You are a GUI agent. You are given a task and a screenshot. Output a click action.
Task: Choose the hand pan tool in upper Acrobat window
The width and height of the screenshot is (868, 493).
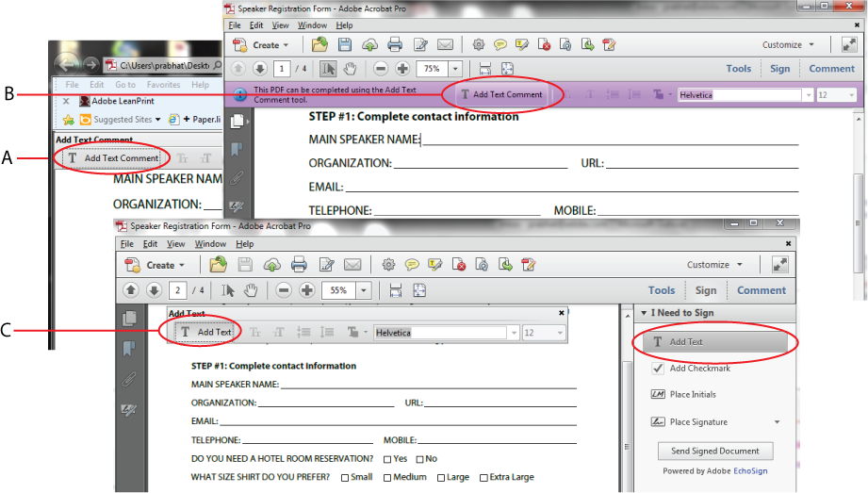pos(350,69)
